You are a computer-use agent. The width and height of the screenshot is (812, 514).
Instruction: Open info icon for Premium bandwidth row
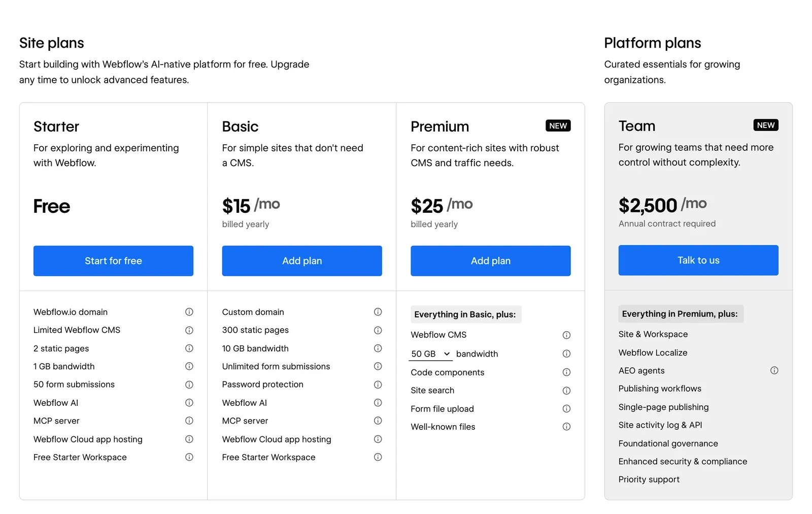[x=567, y=354]
